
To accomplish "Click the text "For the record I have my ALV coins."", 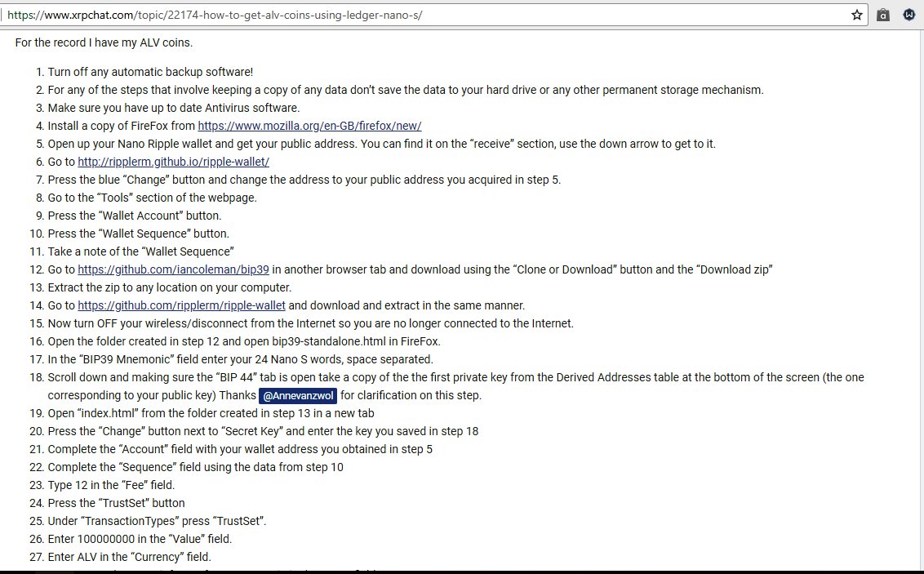I will pyautogui.click(x=104, y=42).
